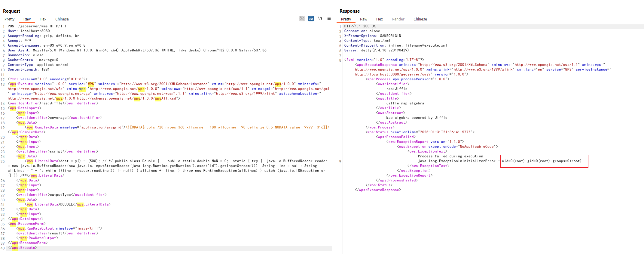
Task: Click the 'result' identifier line in request
Action: tap(57, 233)
